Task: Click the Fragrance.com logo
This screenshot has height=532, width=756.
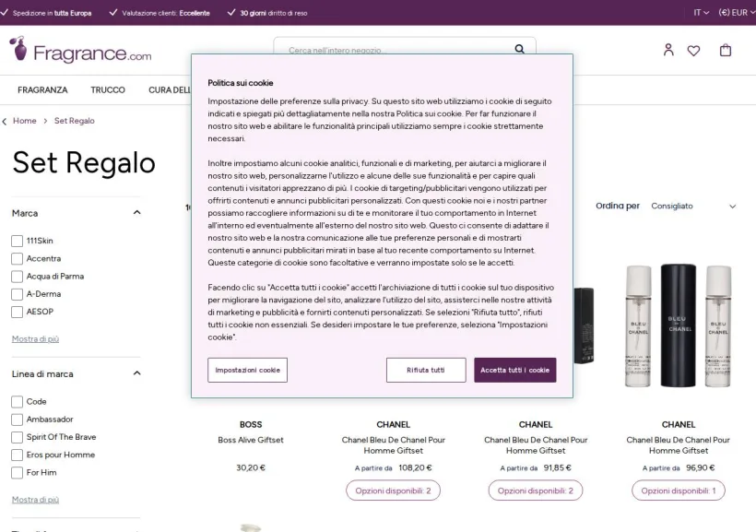Action: 80,50
